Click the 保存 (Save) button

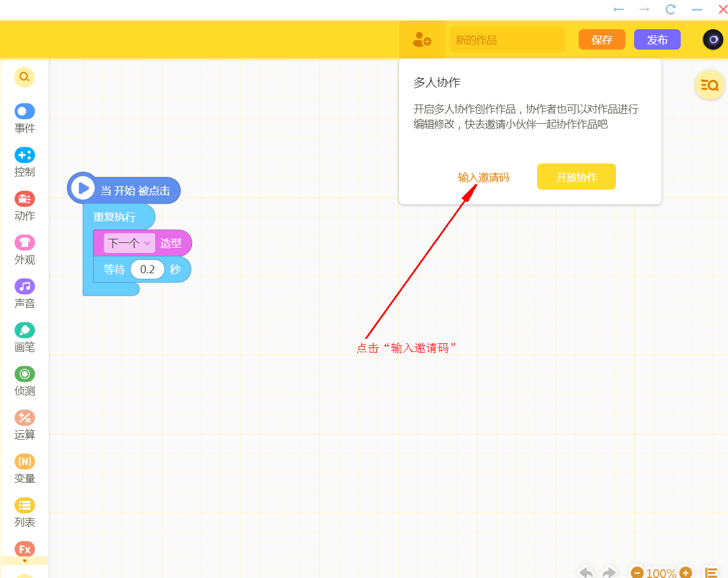602,40
